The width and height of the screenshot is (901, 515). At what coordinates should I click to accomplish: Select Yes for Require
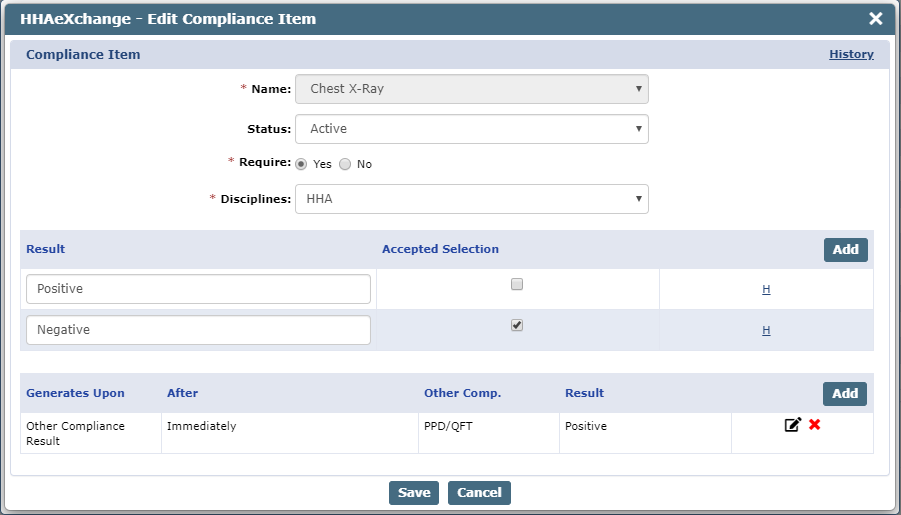coord(301,164)
